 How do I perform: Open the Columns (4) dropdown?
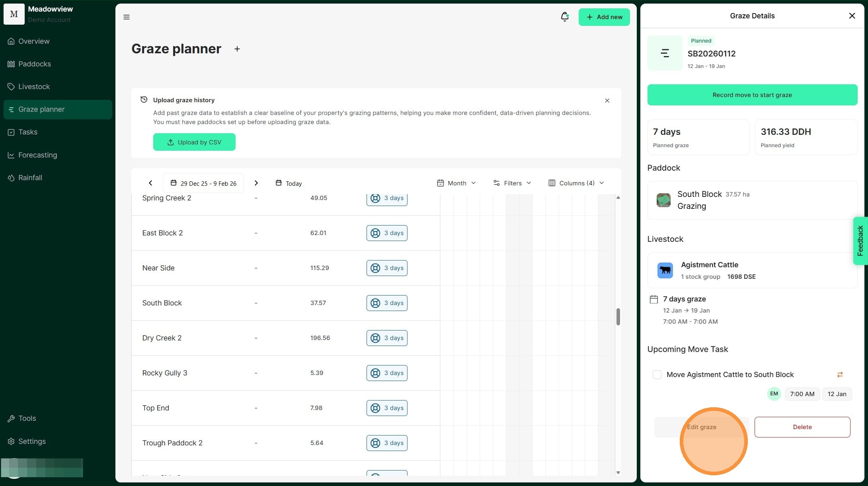[x=576, y=183]
